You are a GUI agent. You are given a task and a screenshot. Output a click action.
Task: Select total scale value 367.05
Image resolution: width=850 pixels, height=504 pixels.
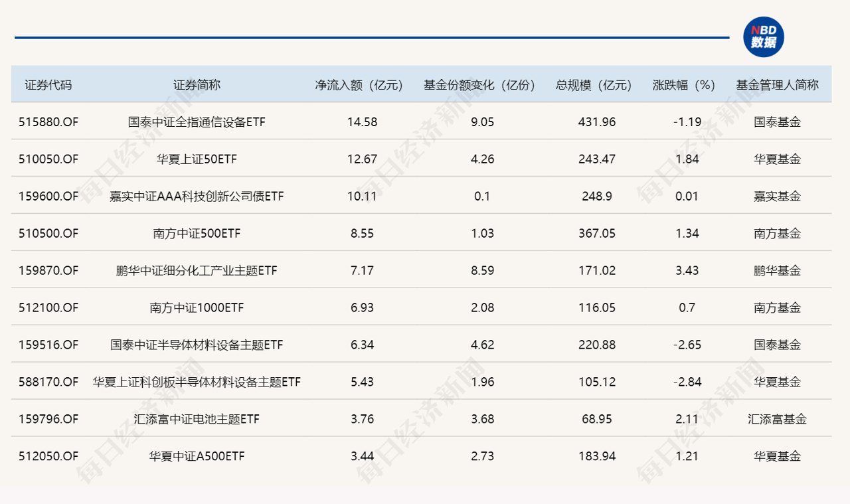tap(596, 234)
